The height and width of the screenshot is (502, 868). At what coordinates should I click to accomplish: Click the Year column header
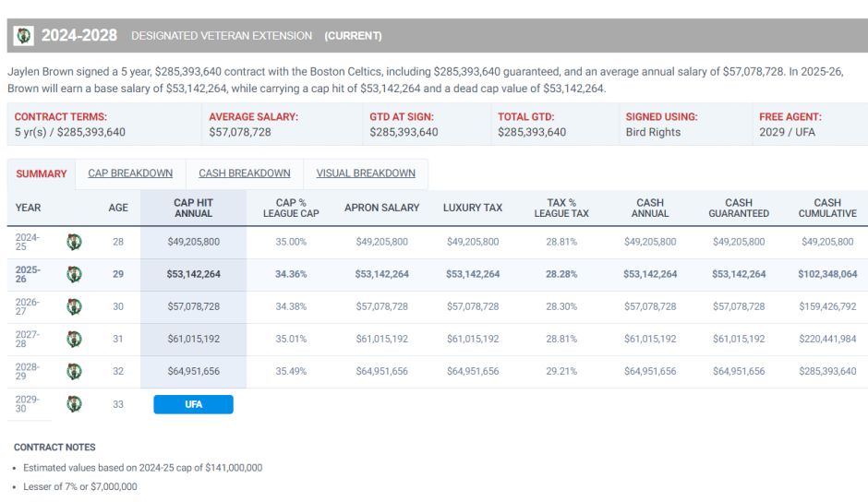tap(29, 208)
